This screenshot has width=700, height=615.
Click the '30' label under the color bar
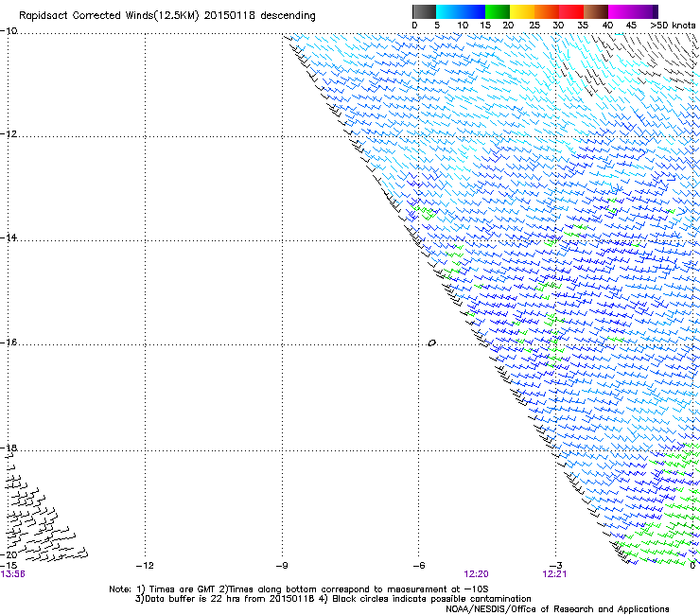[x=558, y=26]
